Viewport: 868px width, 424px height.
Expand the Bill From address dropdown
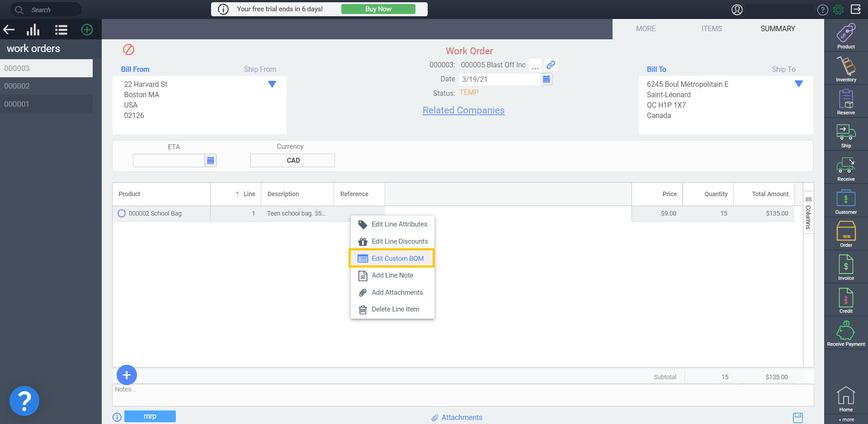point(272,84)
